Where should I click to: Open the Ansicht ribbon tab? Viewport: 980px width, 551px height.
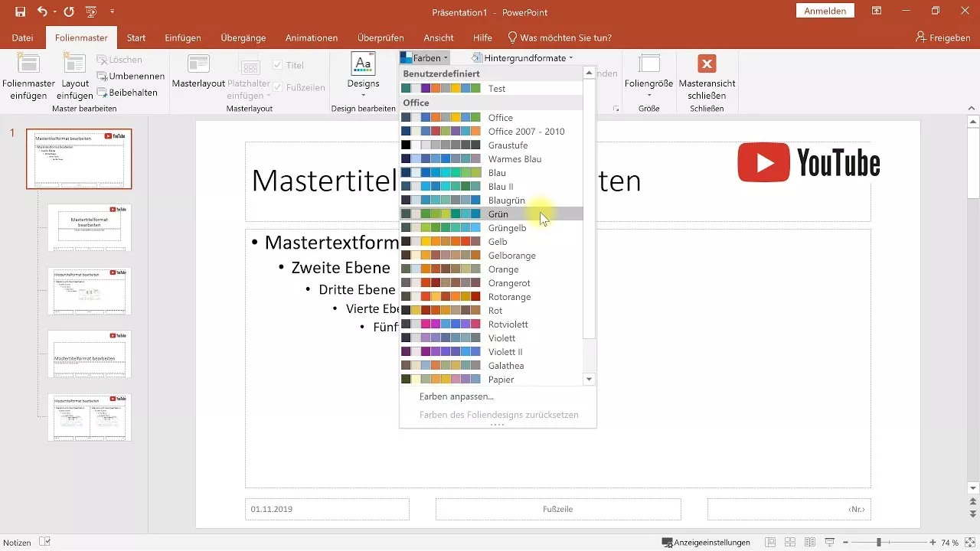pyautogui.click(x=439, y=37)
